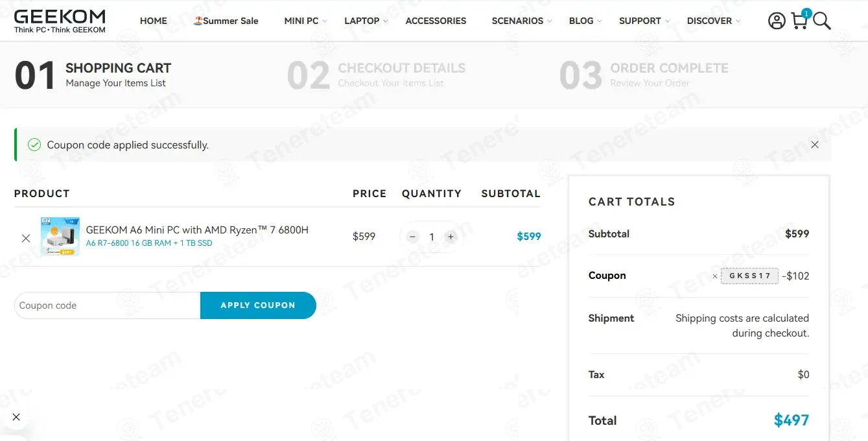Click the GKSS17 coupon code tag
Image resolution: width=868 pixels, height=441 pixels.
click(749, 276)
